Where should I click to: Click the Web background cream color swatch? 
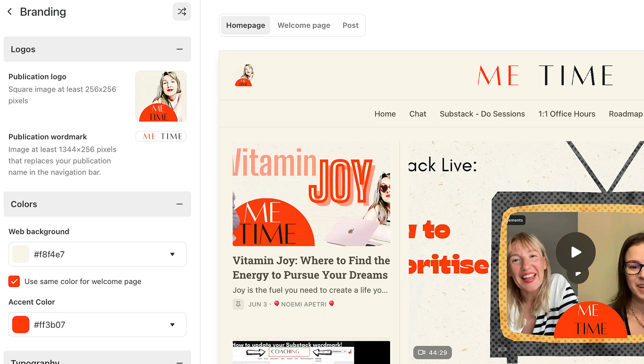(21, 254)
